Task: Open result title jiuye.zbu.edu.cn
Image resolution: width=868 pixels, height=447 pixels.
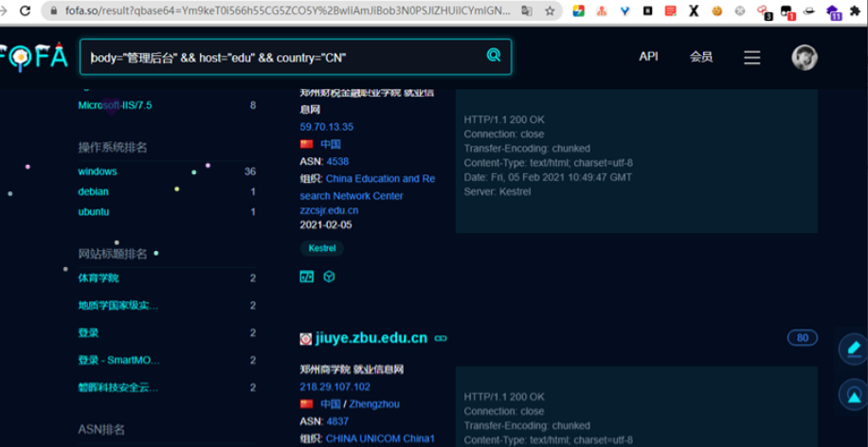Action: coord(371,338)
